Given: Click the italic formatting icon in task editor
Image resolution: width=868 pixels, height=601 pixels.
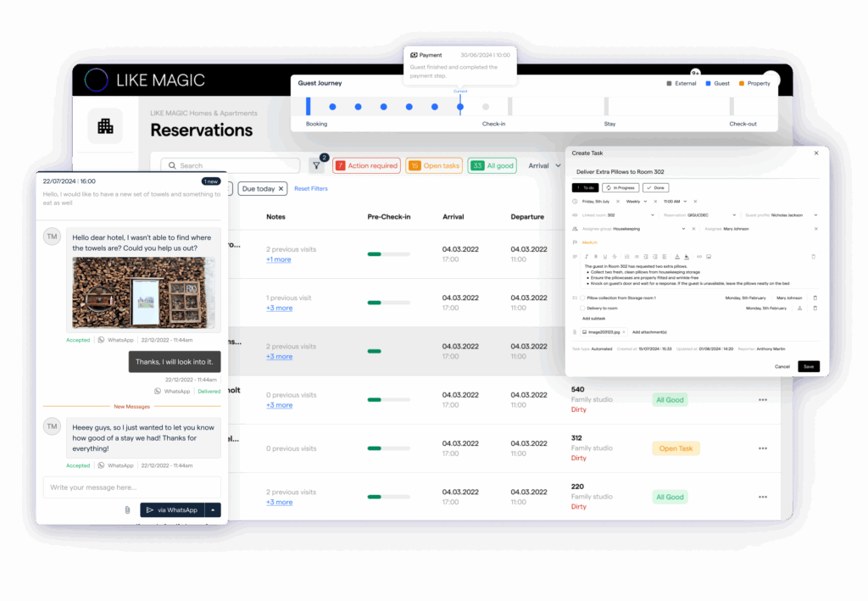Looking at the screenshot, I should (x=587, y=257).
